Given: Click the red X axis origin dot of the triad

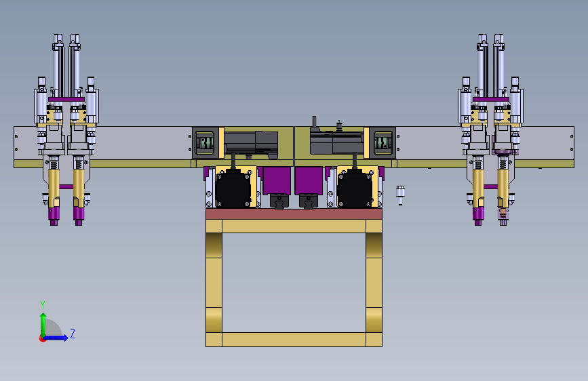Looking at the screenshot, I should [41, 338].
